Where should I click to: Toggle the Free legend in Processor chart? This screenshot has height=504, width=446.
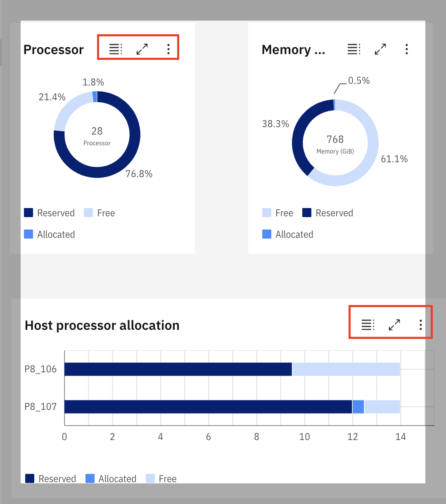(106, 213)
